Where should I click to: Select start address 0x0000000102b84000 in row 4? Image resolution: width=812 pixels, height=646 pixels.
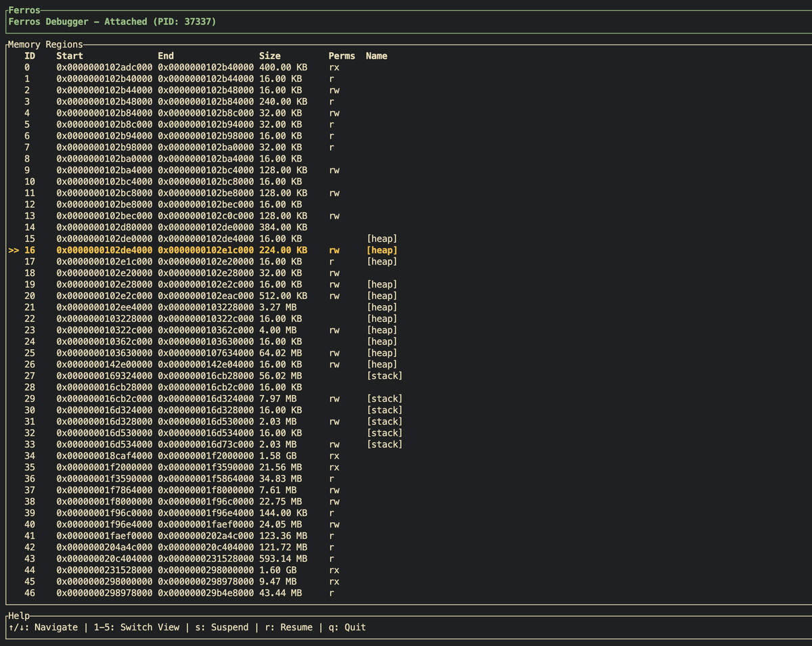pyautogui.click(x=104, y=114)
